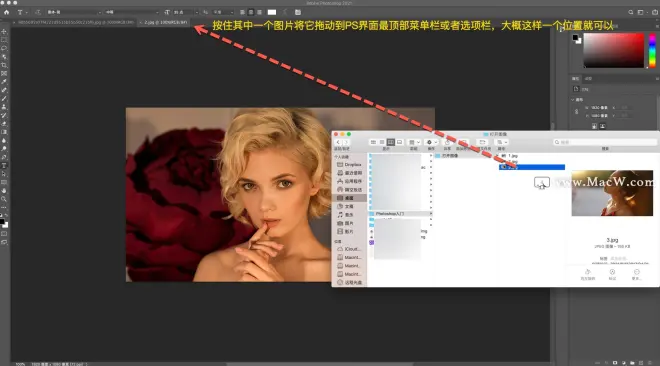660x366 pixels.
Task: Open the Create Warped Text dialog
Action: click(285, 12)
